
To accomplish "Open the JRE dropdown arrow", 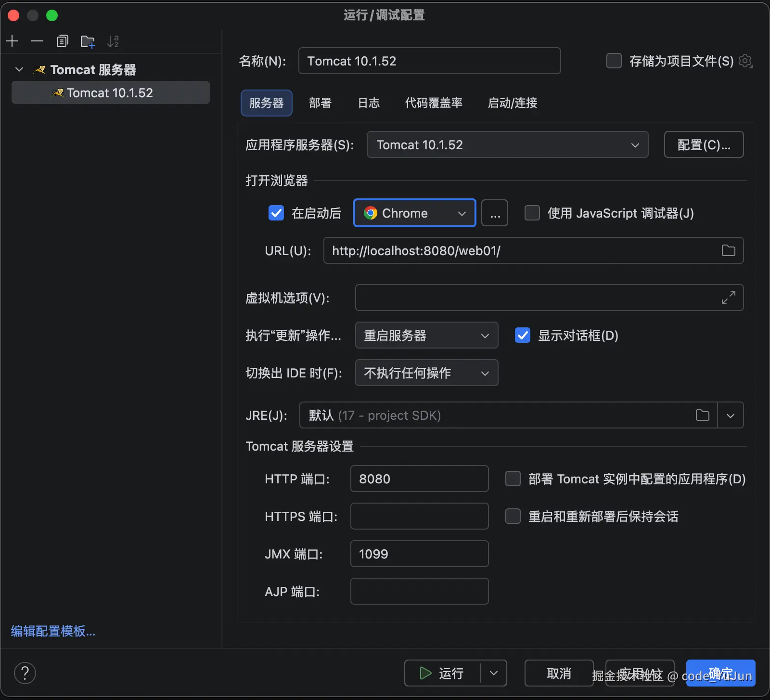I will coord(731,415).
